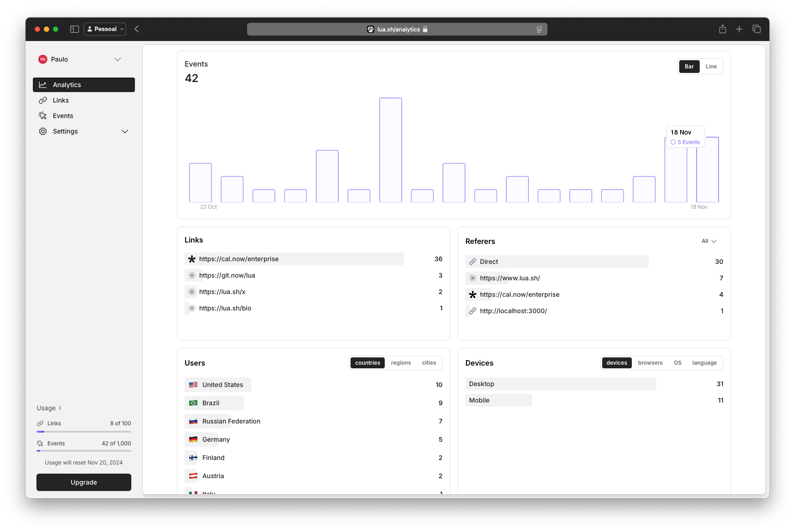The width and height of the screenshot is (795, 532).
Task: Select the devices segment
Action: coord(617,363)
